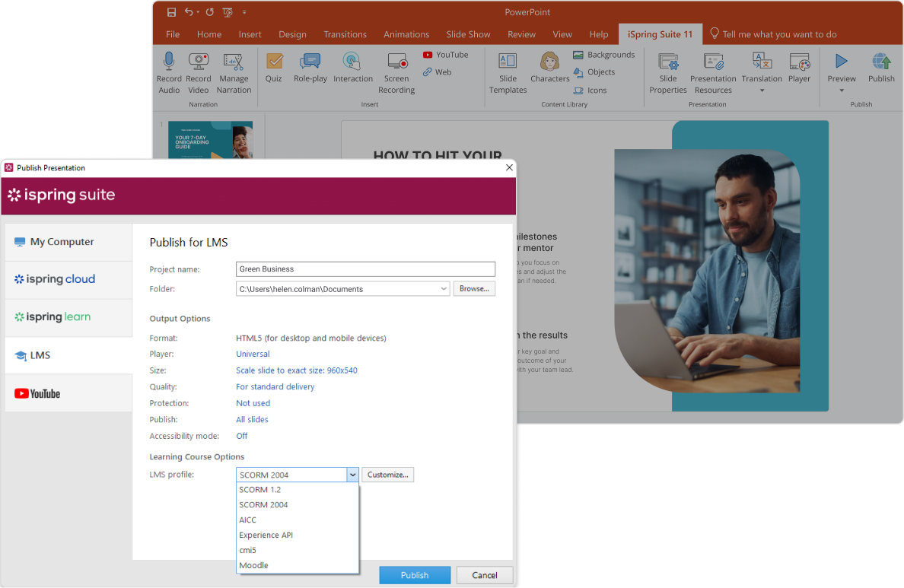Open Slide Templates
This screenshot has height=588, width=904.
pyautogui.click(x=508, y=72)
